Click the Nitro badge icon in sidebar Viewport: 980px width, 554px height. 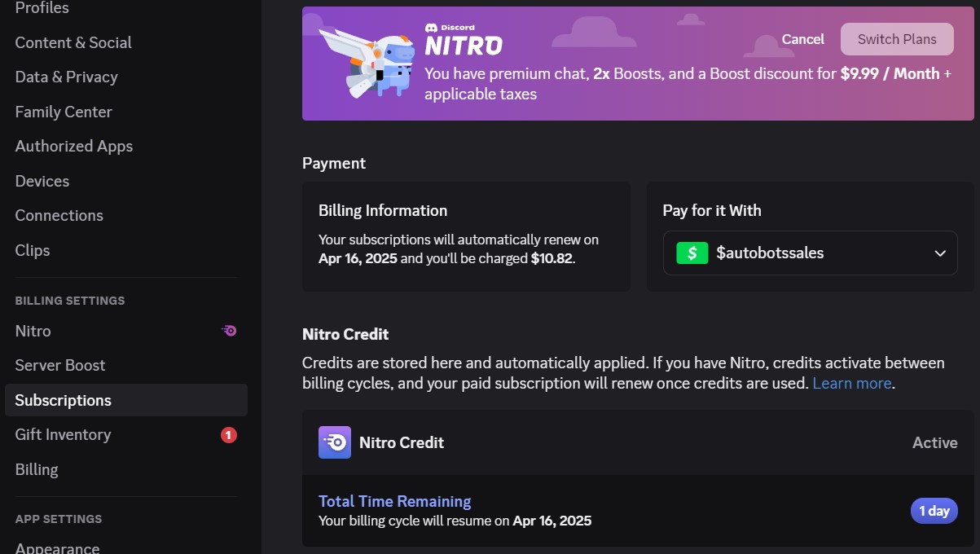[229, 331]
